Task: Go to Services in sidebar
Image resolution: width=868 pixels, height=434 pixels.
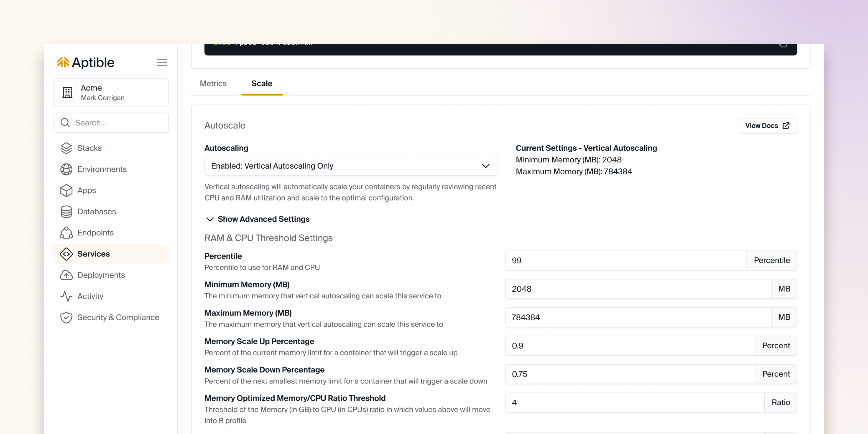Action: pyautogui.click(x=93, y=254)
